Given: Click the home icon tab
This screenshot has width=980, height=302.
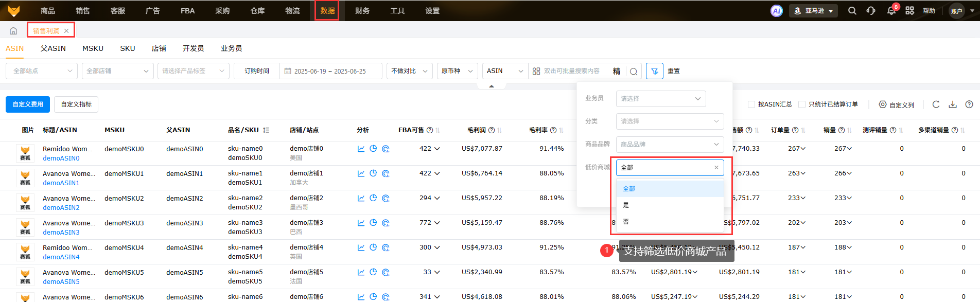Looking at the screenshot, I should click(x=13, y=31).
